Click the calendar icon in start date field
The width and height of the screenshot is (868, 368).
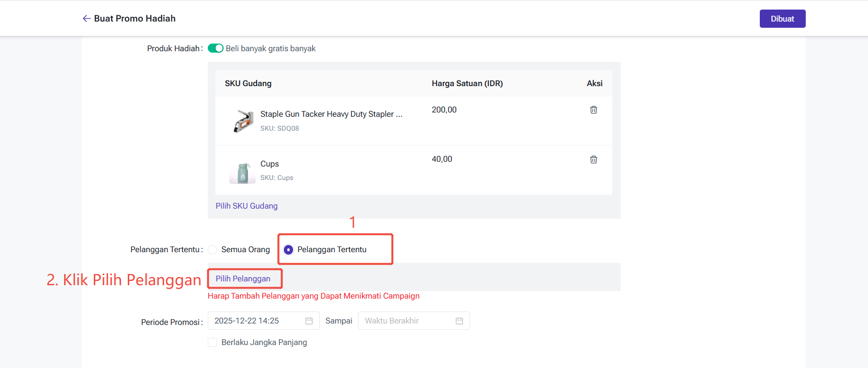pos(309,321)
